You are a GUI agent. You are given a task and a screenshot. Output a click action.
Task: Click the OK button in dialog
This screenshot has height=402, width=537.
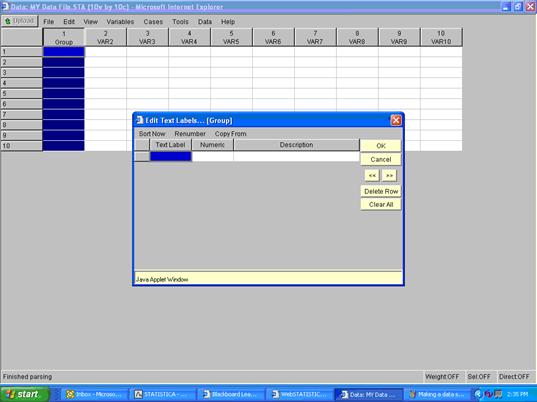point(381,146)
